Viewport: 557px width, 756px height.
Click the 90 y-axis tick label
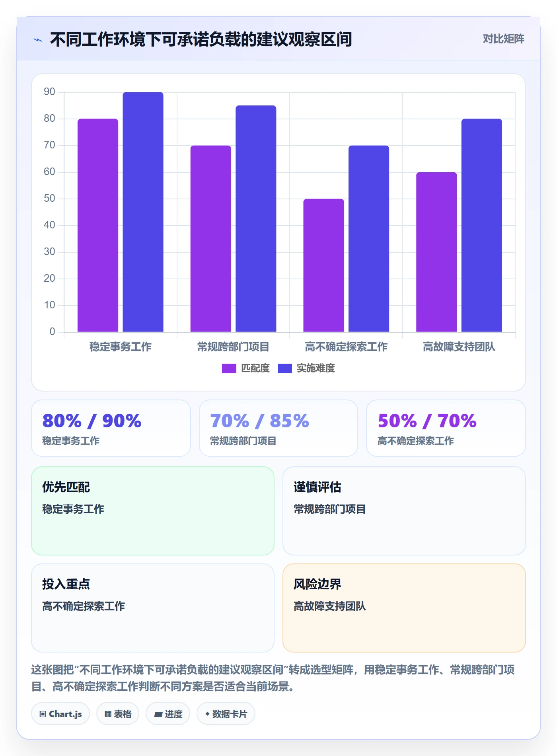(49, 92)
